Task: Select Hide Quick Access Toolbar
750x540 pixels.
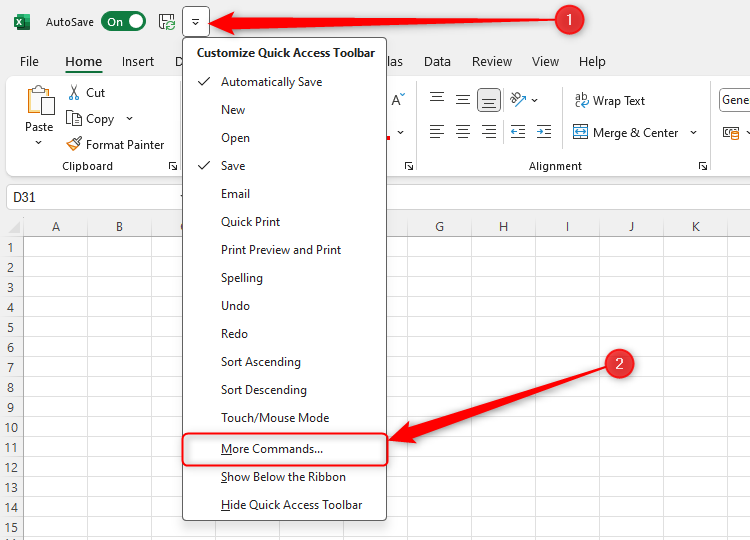Action: click(x=291, y=505)
